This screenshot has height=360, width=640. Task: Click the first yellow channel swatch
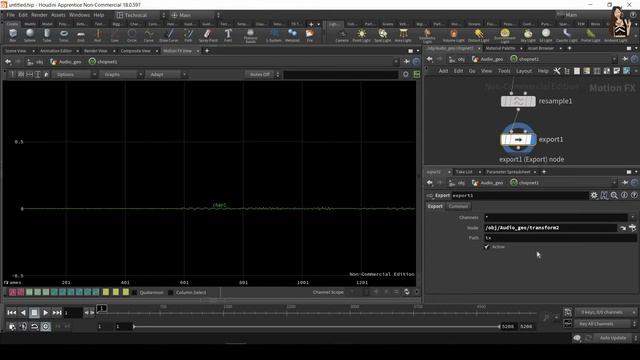tap(106, 292)
